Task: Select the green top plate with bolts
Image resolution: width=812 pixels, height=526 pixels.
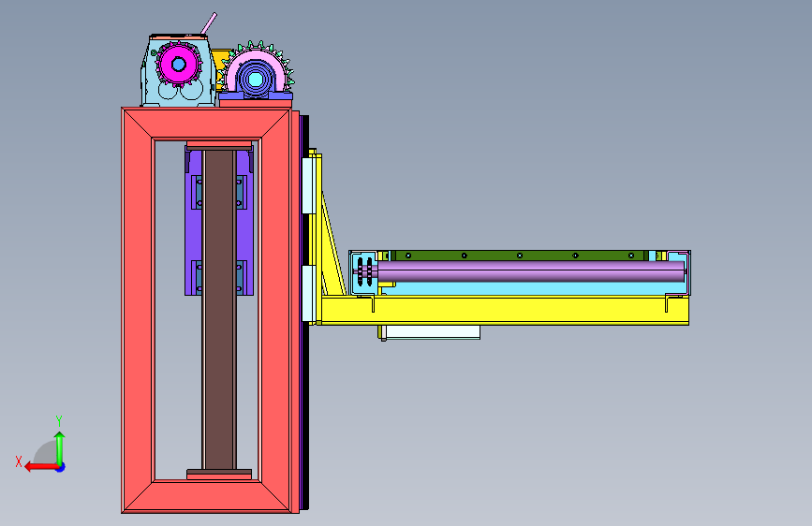Action: pos(518,256)
